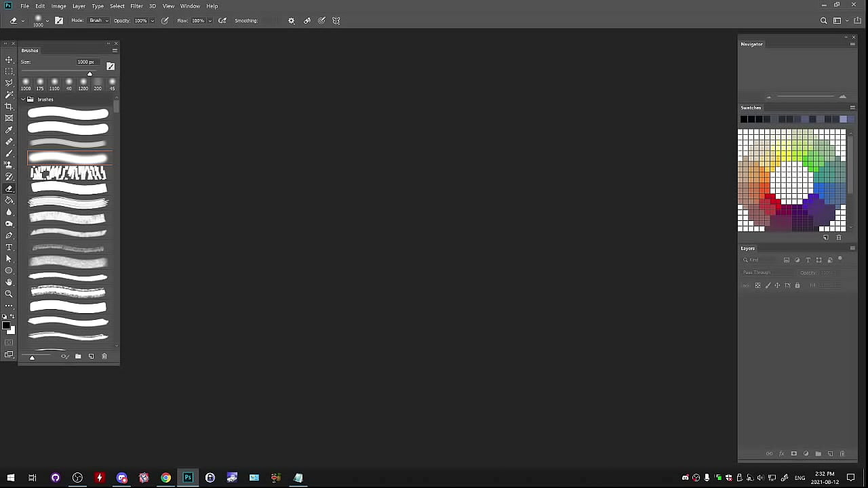The image size is (868, 488).
Task: Select the Move tool
Action: coord(9,60)
